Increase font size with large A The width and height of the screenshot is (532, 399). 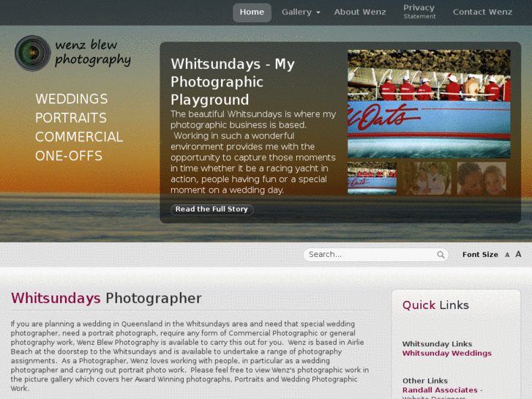[518, 254]
